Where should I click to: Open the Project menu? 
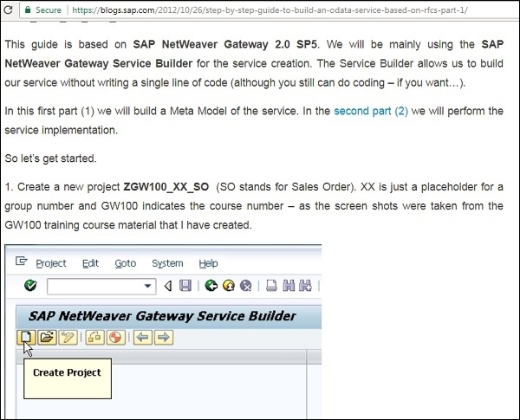click(51, 263)
